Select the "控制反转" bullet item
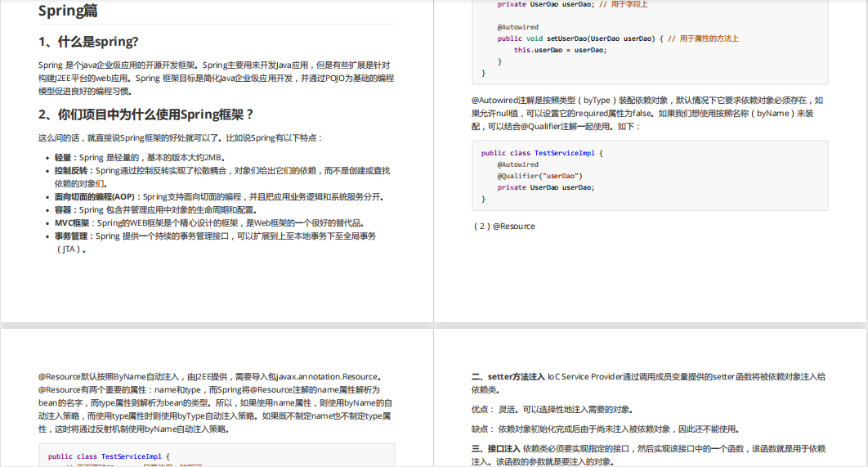 pos(222,177)
